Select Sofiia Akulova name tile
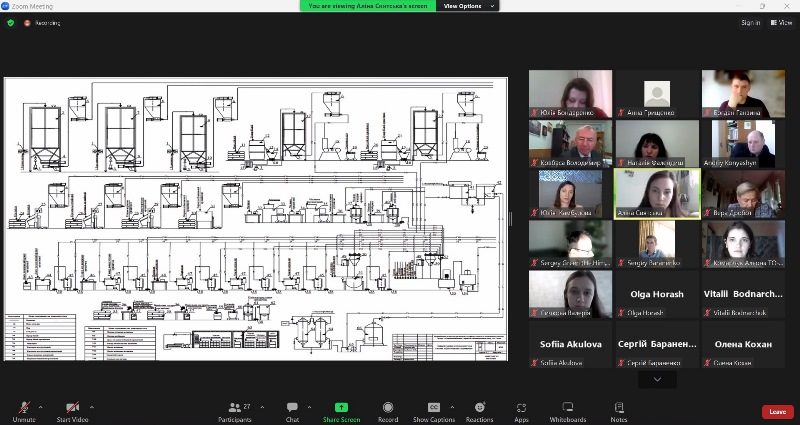Screen dimensions: 800x425 pyautogui.click(x=570, y=344)
